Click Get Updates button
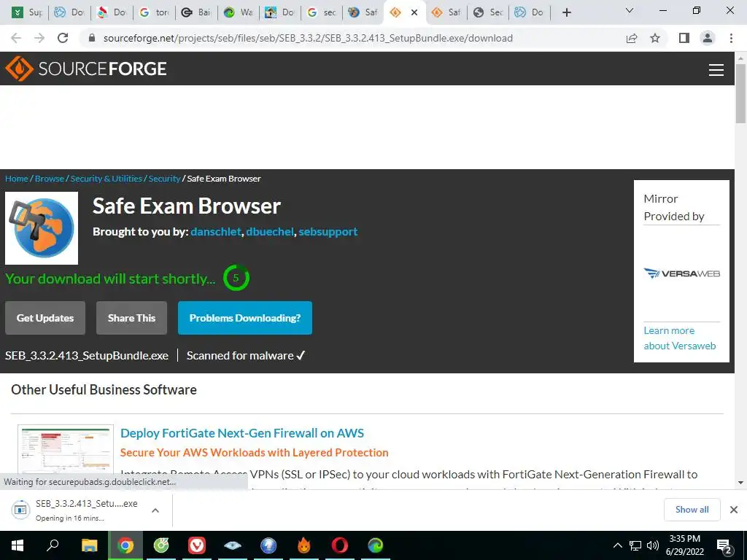Viewport: 747px width, 560px height. (45, 318)
